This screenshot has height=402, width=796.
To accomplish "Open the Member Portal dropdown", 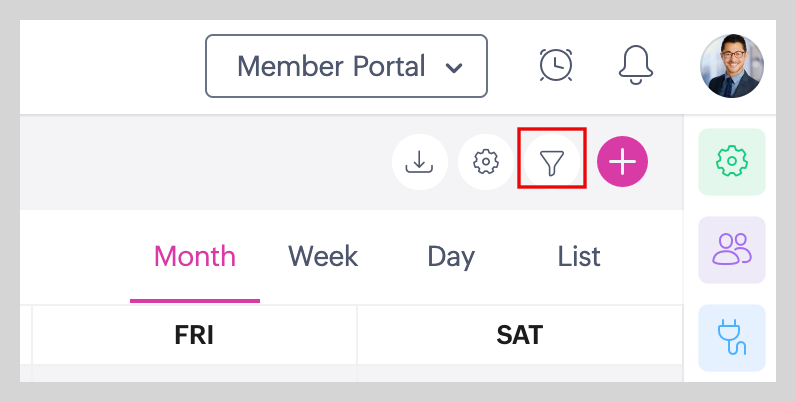I will 345,67.
